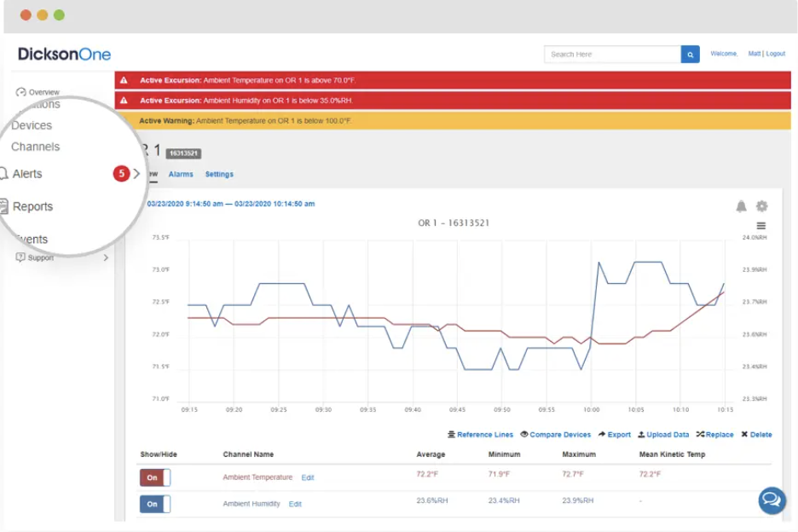Image resolution: width=798 pixels, height=532 pixels.
Task: Expand the Support sidebar chevron
Action: pos(106,257)
